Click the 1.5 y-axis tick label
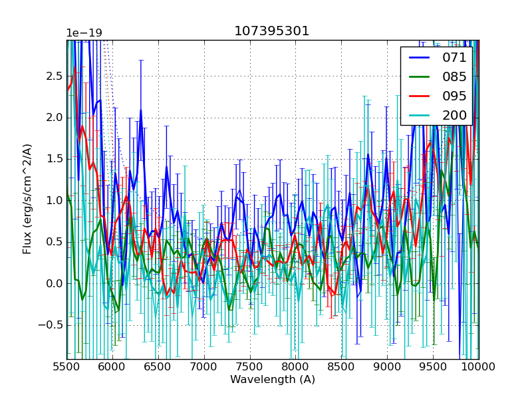Screen dimensions: 532x399 (54, 159)
